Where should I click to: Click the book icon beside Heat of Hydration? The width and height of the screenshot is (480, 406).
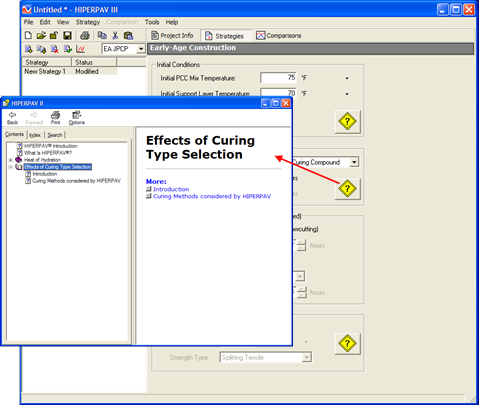tap(19, 160)
